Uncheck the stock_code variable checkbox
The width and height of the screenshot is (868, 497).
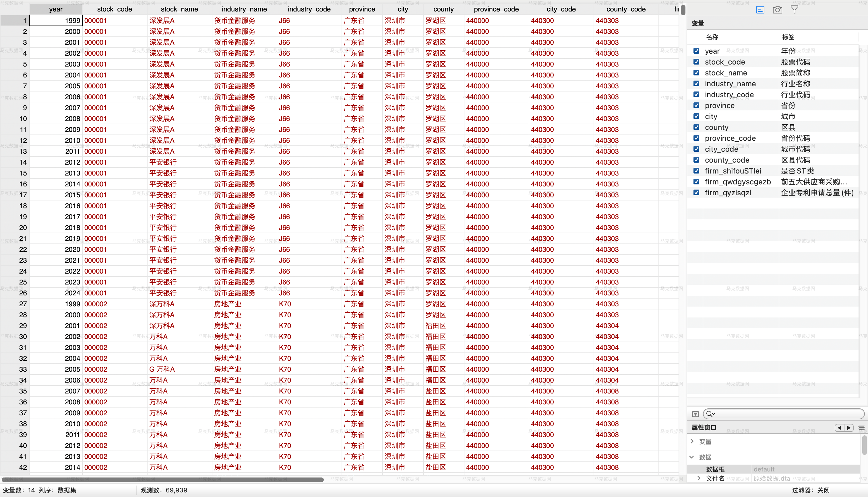(696, 62)
